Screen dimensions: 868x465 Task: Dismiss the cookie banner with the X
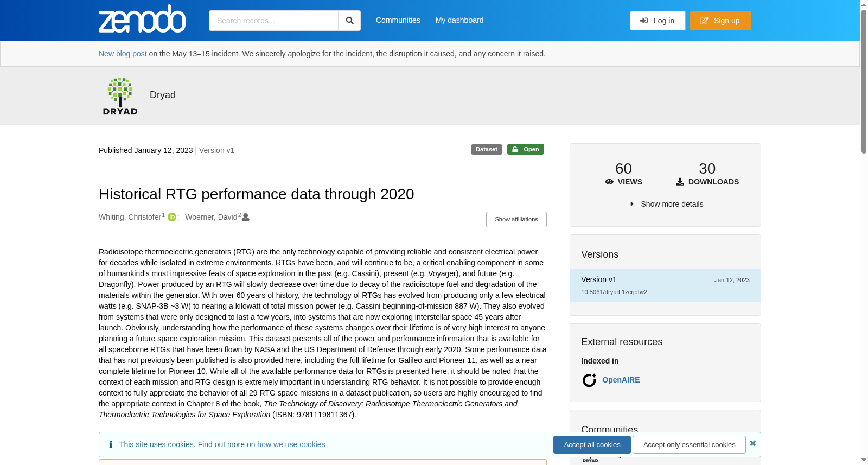point(752,443)
